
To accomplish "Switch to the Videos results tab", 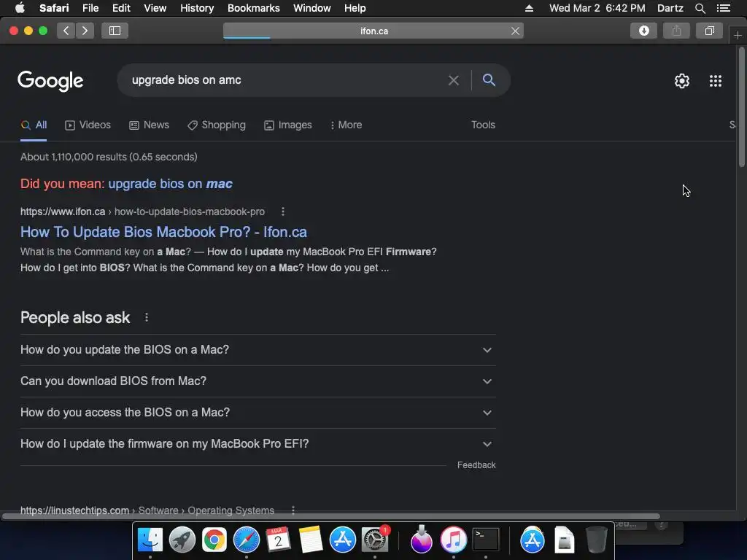I will pos(88,125).
